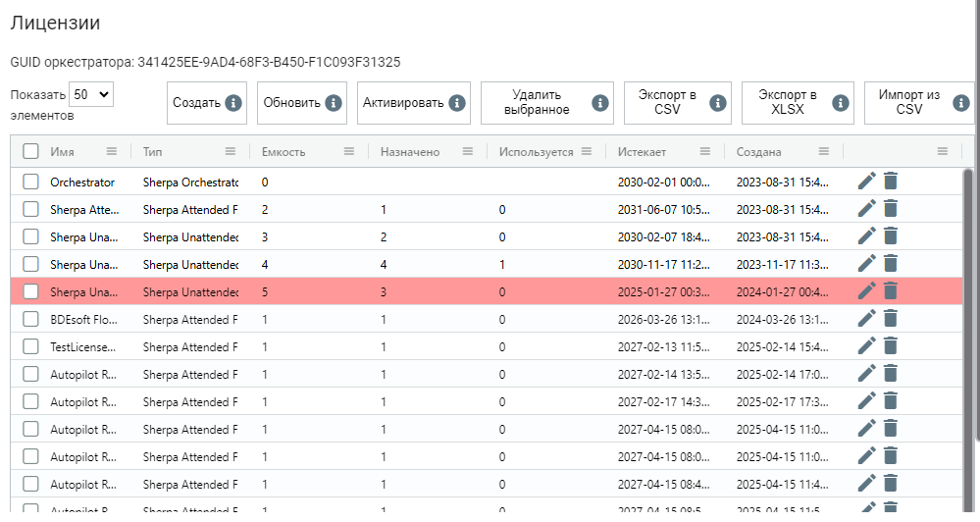Click info icon next to Активировать

tap(457, 102)
